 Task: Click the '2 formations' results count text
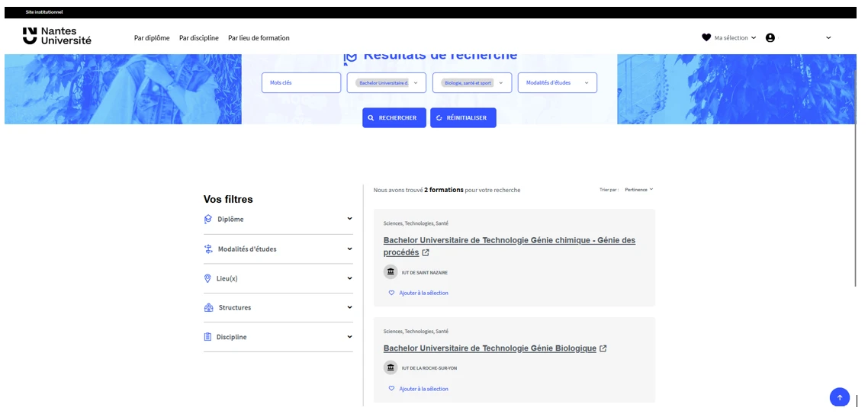444,190
